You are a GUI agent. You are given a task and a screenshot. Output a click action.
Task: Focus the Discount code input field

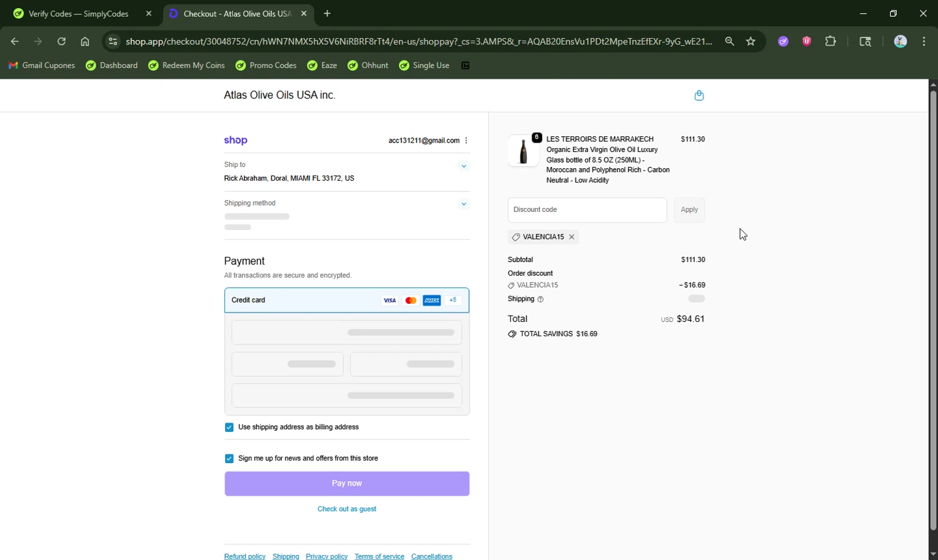tap(587, 210)
